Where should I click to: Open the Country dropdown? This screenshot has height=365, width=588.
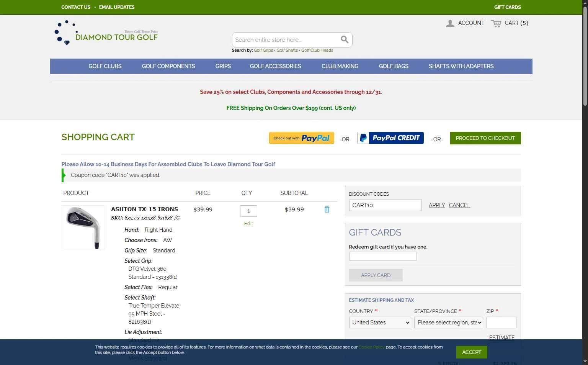tap(380, 322)
